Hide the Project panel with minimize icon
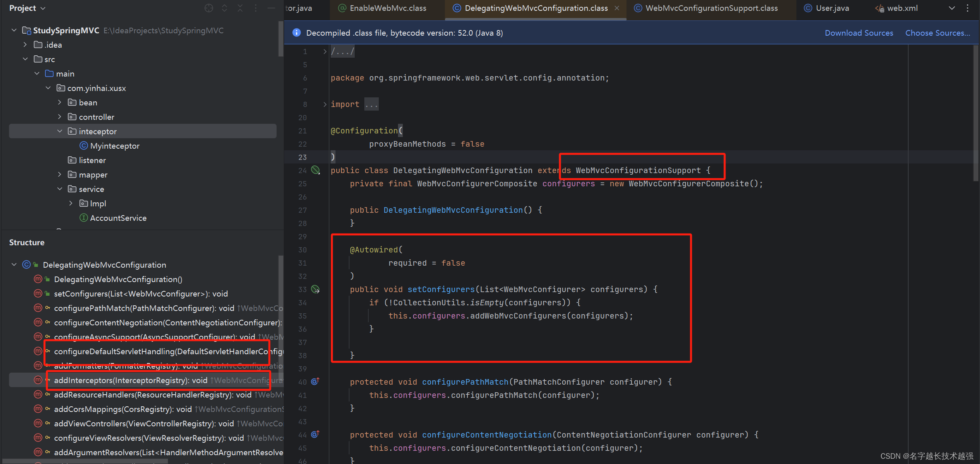Viewport: 980px width, 464px height. [x=271, y=8]
